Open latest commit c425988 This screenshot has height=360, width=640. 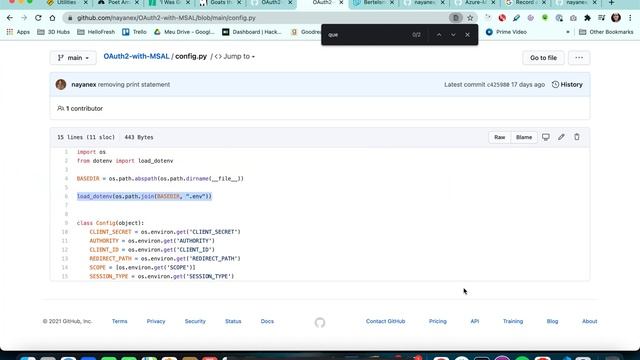pyautogui.click(x=498, y=84)
